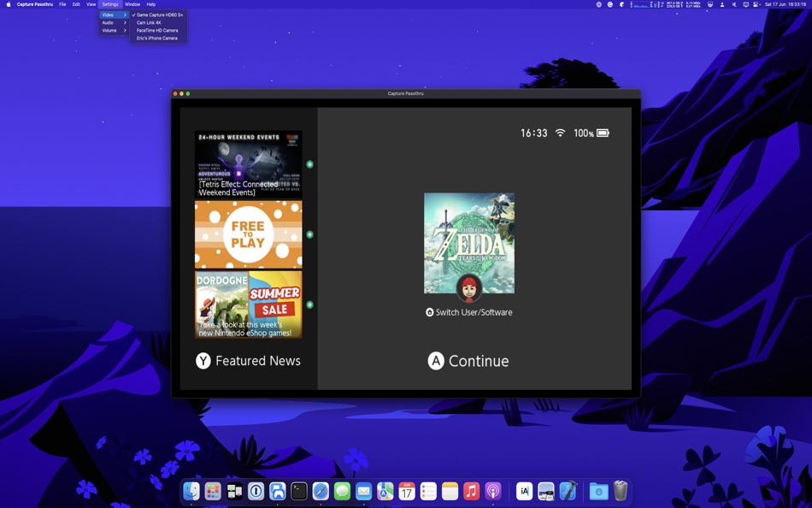Open Calendar showing June 17 in Dock
This screenshot has width=812, height=508.
(407, 490)
